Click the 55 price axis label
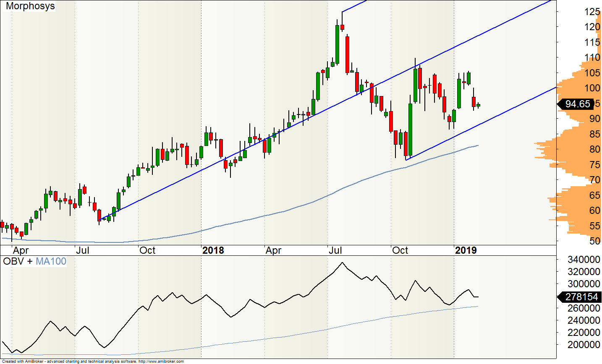The width and height of the screenshot is (602, 364). pos(594,226)
